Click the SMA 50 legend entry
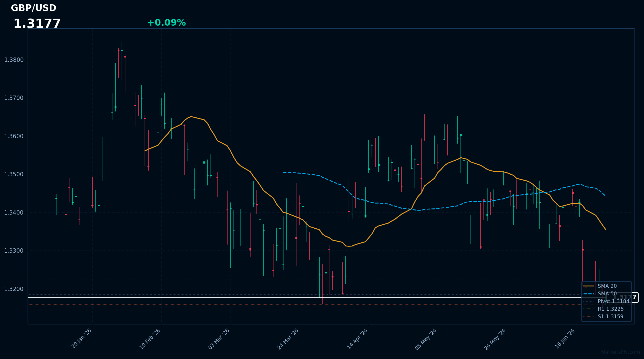Viewport: 644px width, 359px height. coord(600,293)
